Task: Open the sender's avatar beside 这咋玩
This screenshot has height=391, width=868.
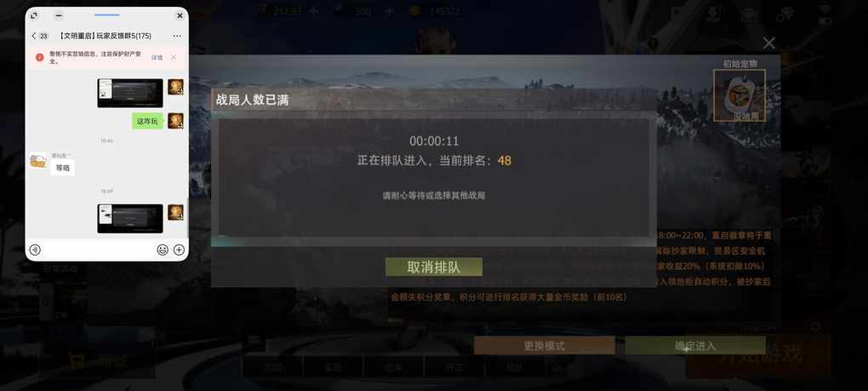Action: (176, 121)
